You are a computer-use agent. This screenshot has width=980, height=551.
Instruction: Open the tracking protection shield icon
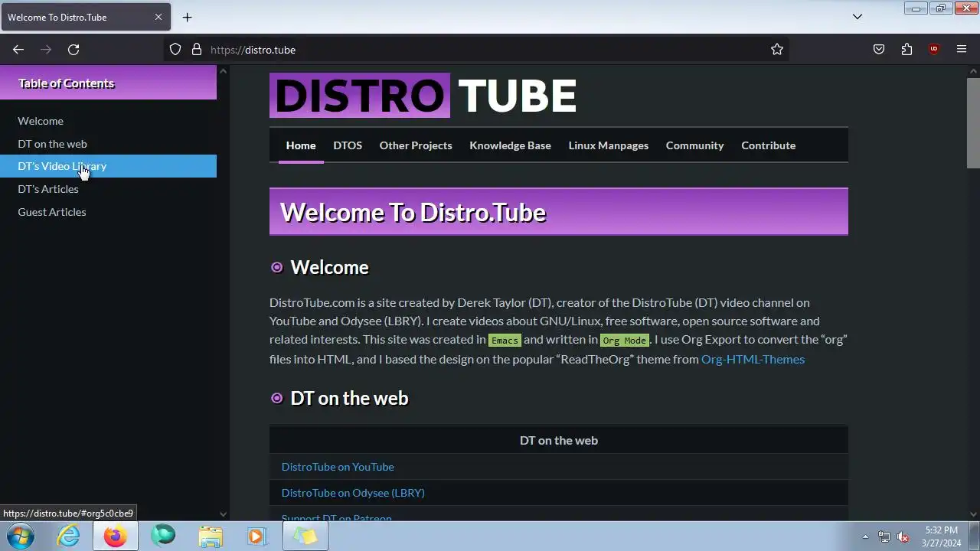pos(175,50)
